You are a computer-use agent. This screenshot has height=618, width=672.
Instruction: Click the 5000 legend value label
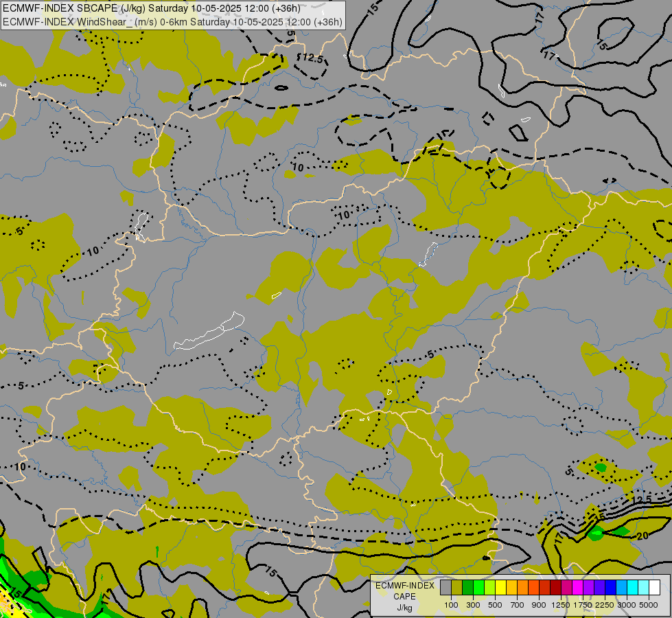[x=649, y=605]
